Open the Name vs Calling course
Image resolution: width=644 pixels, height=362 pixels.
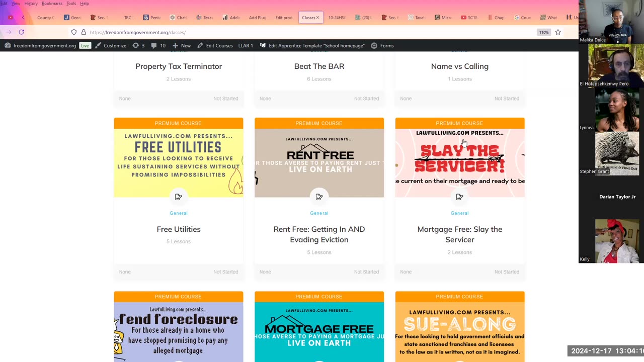click(x=459, y=66)
